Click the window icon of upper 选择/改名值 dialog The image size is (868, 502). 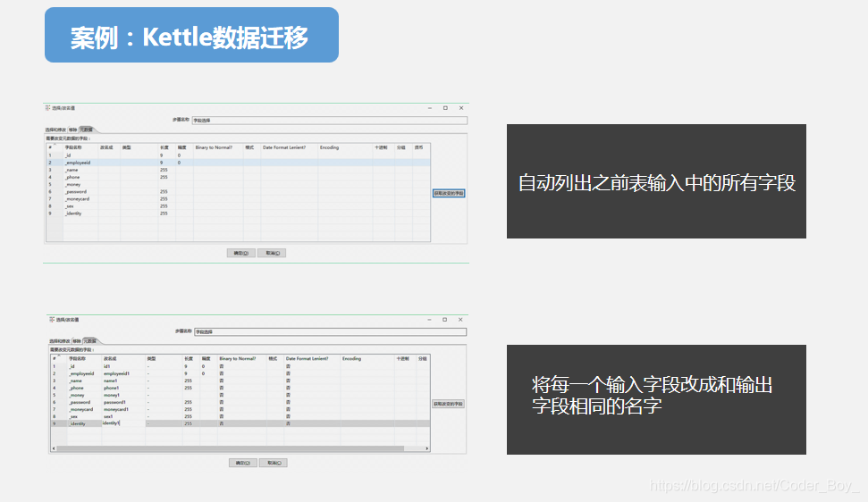point(47,108)
